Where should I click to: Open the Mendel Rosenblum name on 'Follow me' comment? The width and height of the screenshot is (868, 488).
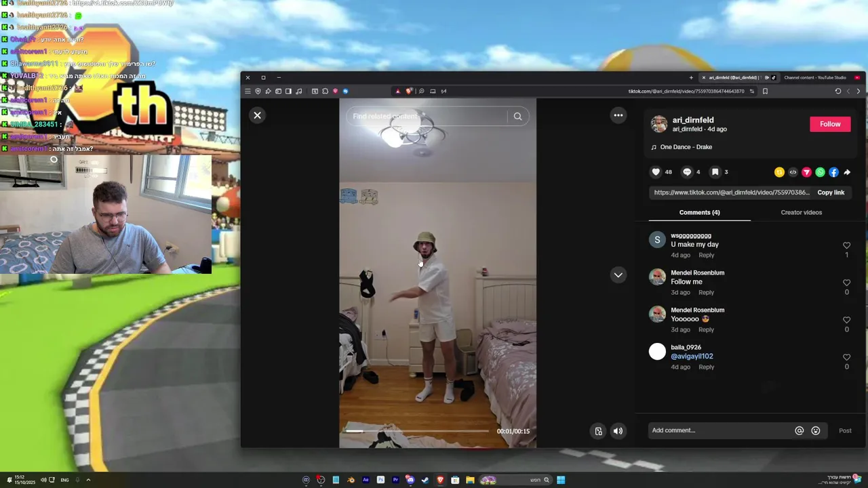(x=697, y=273)
